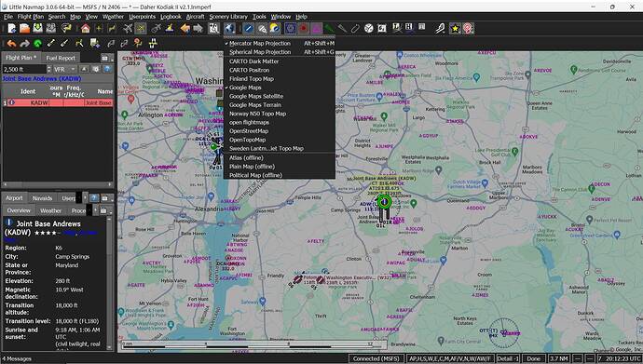Click the yellow star userpoints icon
Viewport: 643px width, 364px height.
pyautogui.click(x=455, y=28)
